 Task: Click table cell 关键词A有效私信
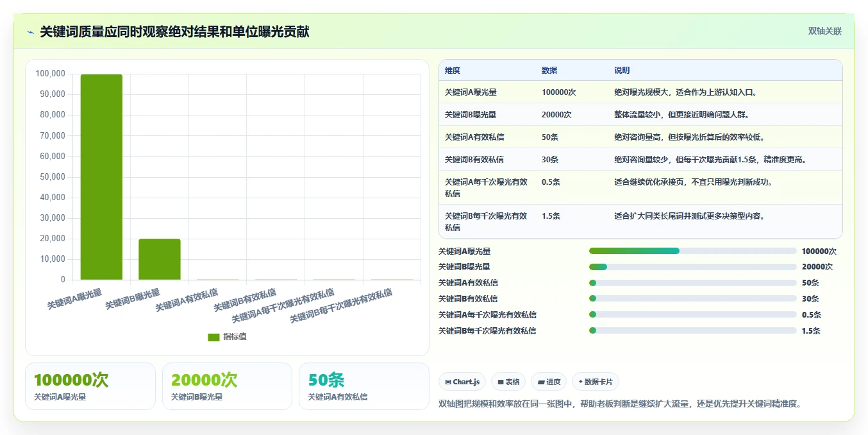474,137
